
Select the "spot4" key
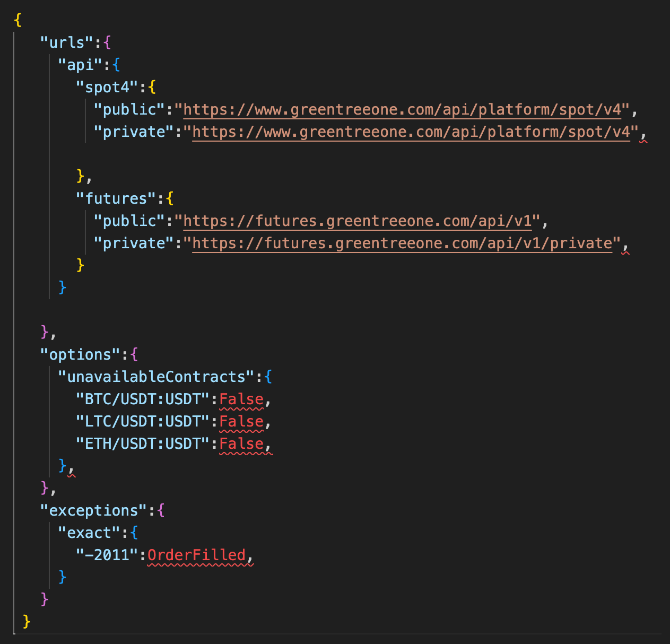107,87
